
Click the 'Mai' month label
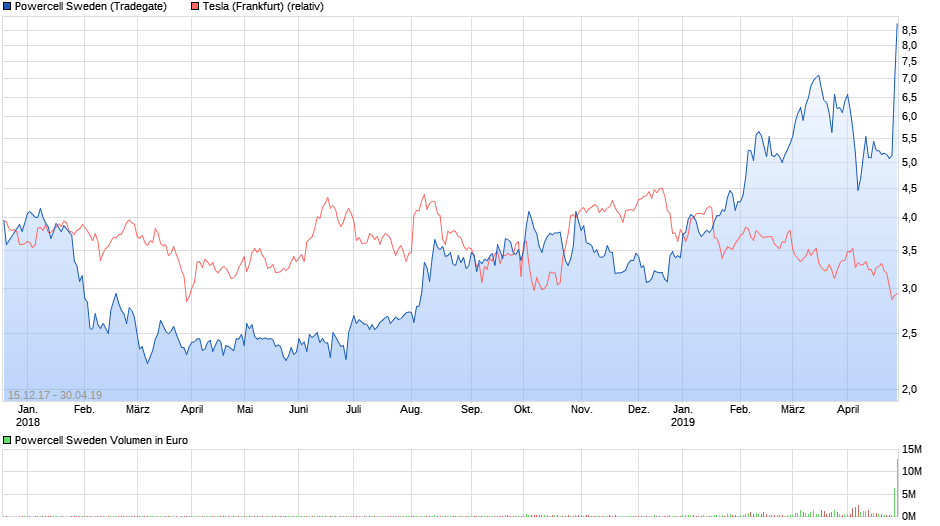point(245,410)
